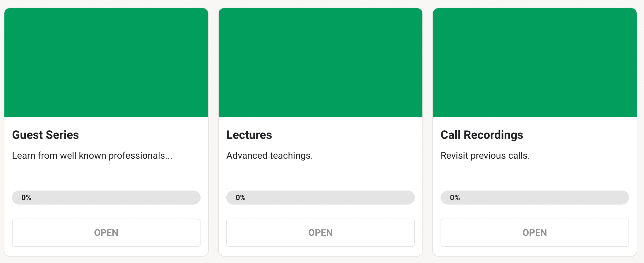This screenshot has height=263, width=644.
Task: Open the Guest Series course
Action: point(106,233)
